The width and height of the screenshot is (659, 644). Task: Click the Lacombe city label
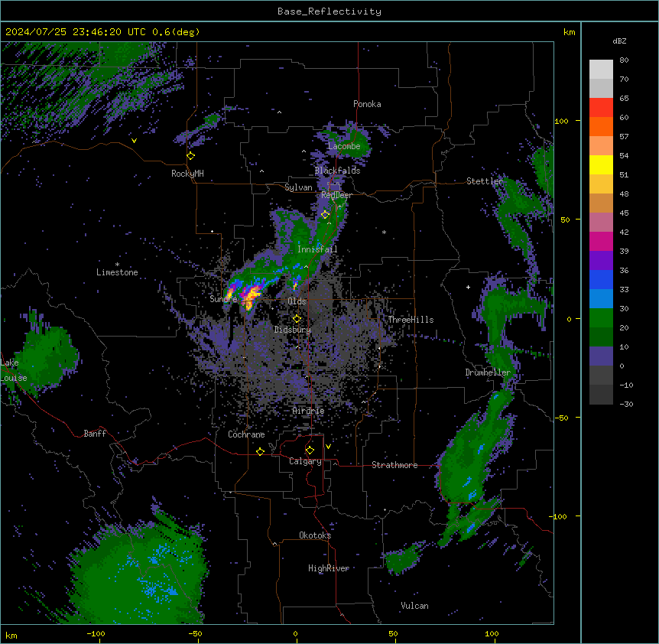point(344,146)
